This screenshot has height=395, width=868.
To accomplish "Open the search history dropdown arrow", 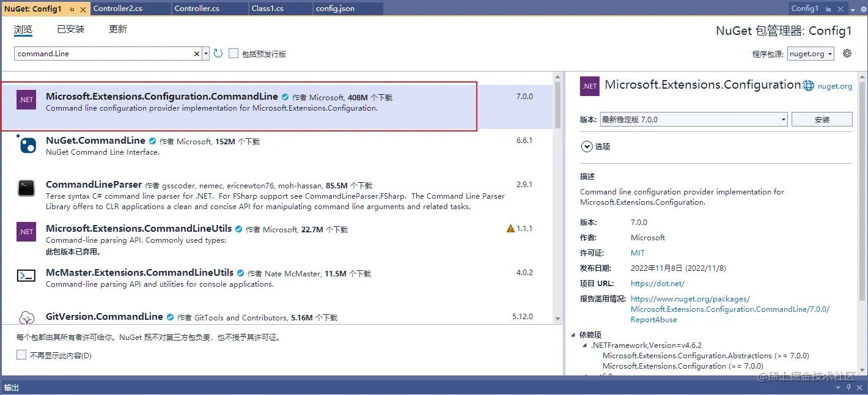I will coord(206,54).
